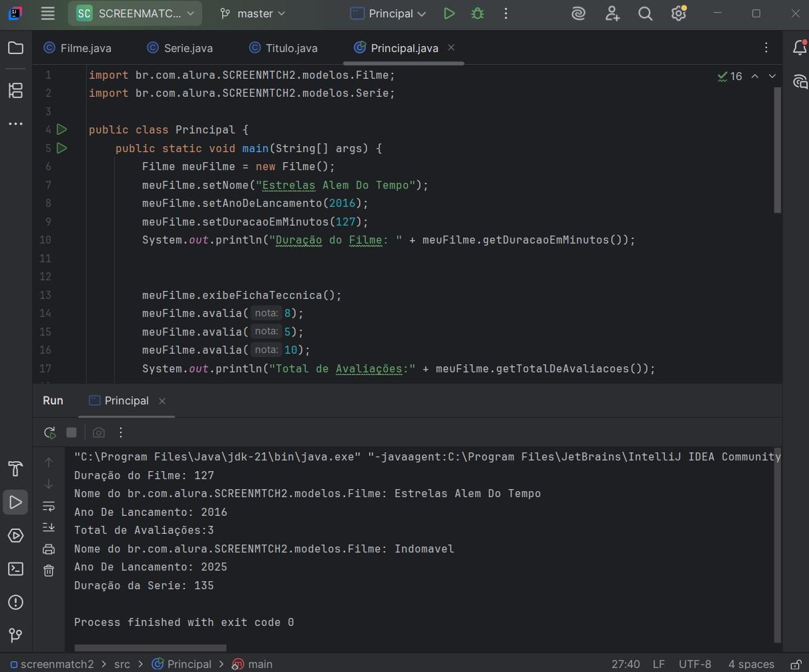This screenshot has width=809, height=672.
Task: Open the Principal run configuration dropdown
Action: coord(388,13)
